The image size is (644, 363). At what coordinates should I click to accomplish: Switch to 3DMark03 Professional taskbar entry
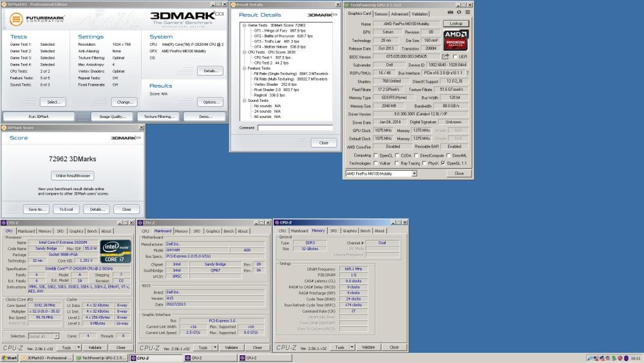[x=46, y=358]
